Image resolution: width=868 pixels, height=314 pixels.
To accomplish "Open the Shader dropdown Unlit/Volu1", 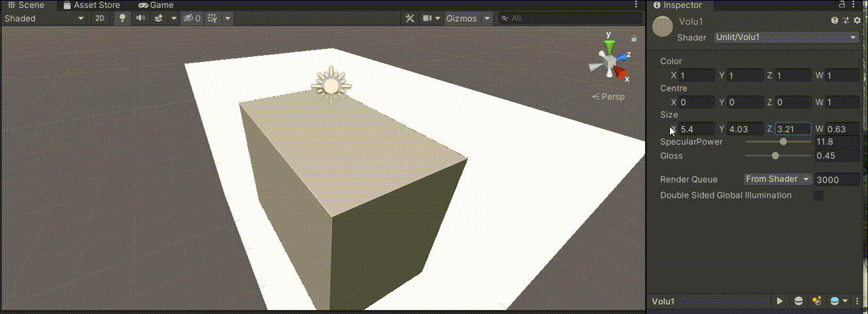I will pos(786,37).
